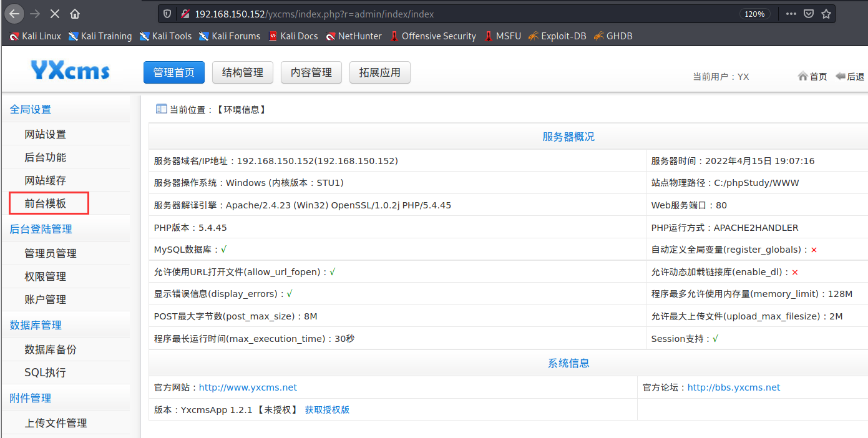Click the 后退 back arrow link
This screenshot has width=868, height=438.
coord(850,76)
